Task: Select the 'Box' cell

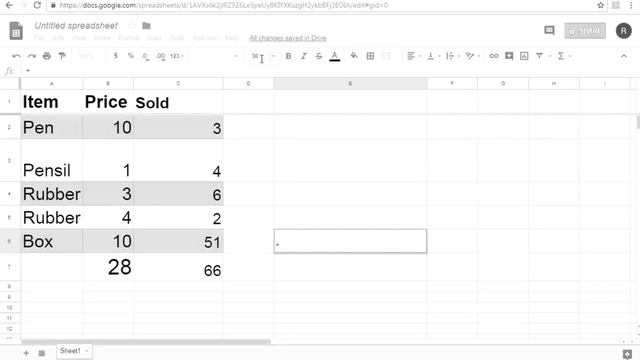Action: tap(51, 241)
